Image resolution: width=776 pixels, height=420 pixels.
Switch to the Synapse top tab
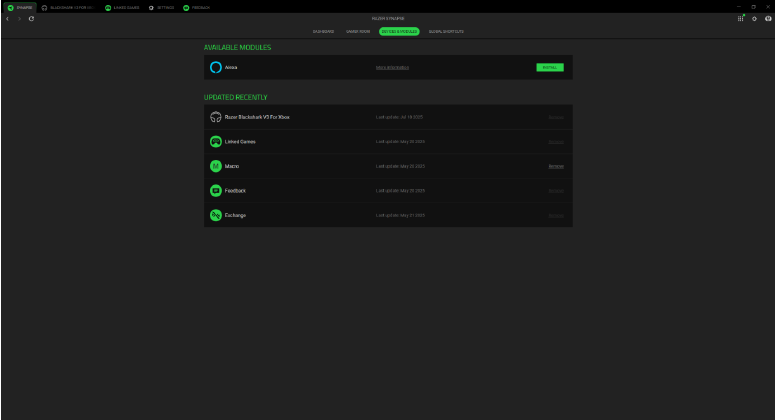coord(20,7)
